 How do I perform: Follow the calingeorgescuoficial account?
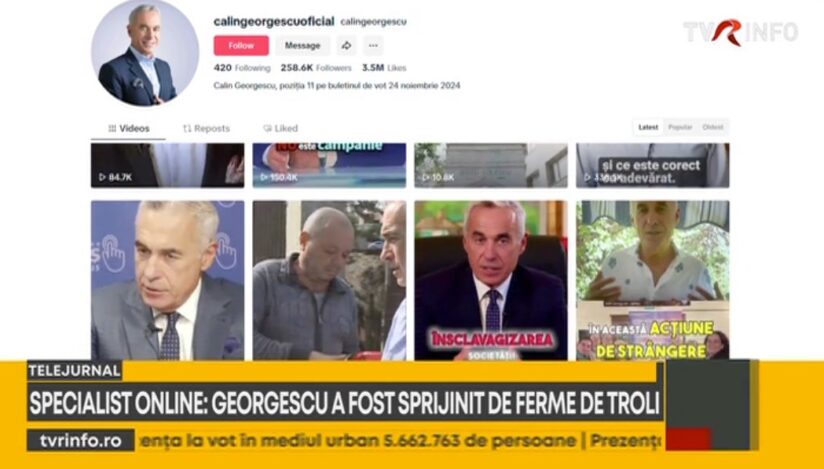(x=241, y=46)
